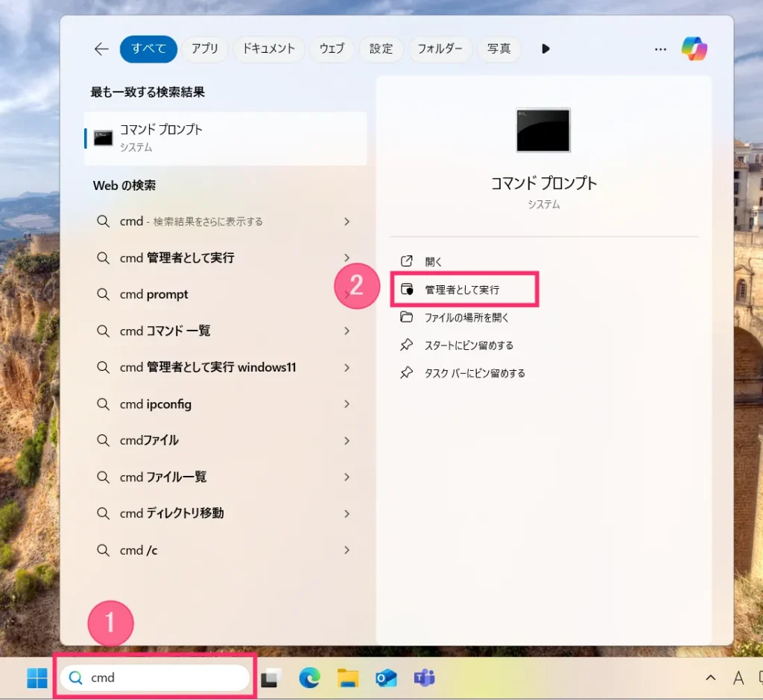Expand chevron for cmd 検索結果をさらに表示する

pyautogui.click(x=346, y=221)
